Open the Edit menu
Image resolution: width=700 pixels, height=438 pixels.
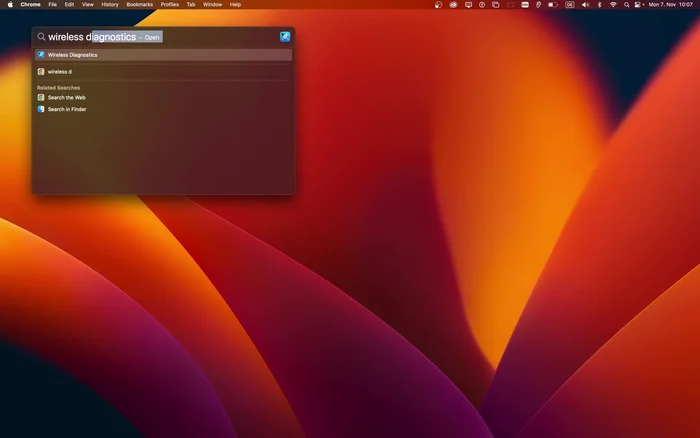point(69,5)
